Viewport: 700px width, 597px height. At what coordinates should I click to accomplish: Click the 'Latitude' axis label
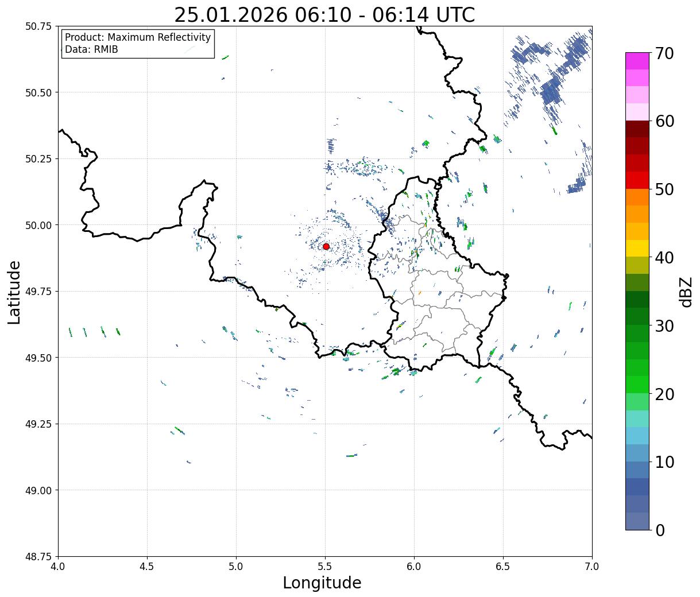(14, 292)
